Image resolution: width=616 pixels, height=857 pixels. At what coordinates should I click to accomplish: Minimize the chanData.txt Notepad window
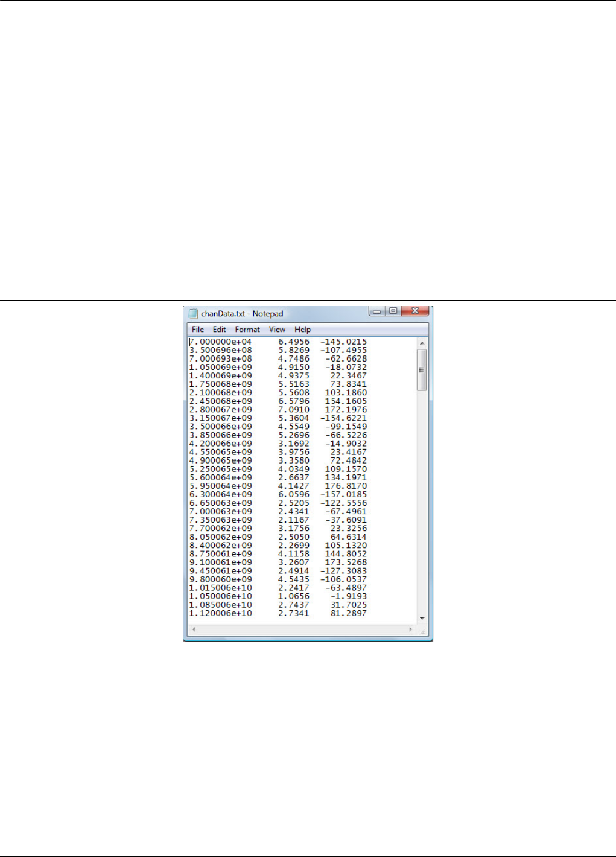pos(377,311)
